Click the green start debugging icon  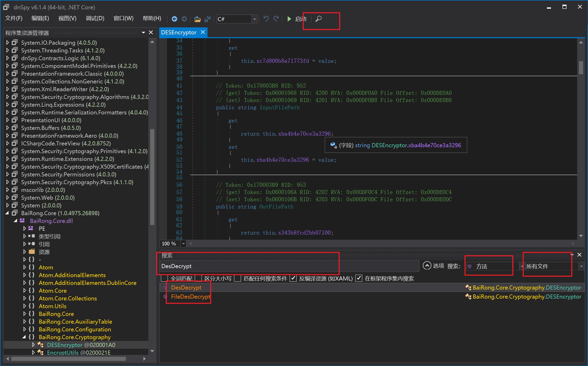click(289, 19)
